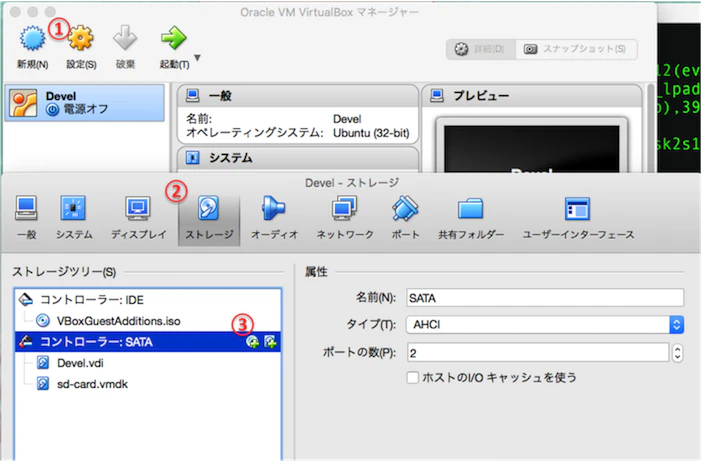Image resolution: width=701 pixels, height=461 pixels.
Task: Click the Devel preview thumbnail
Action: point(532,146)
